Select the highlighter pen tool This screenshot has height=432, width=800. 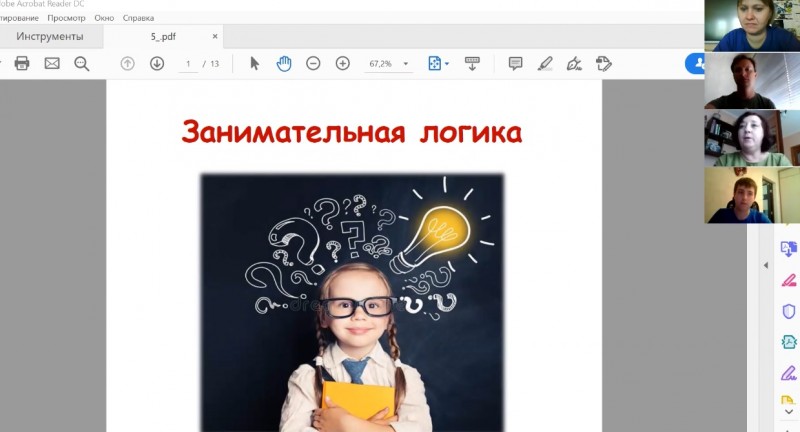click(x=545, y=63)
